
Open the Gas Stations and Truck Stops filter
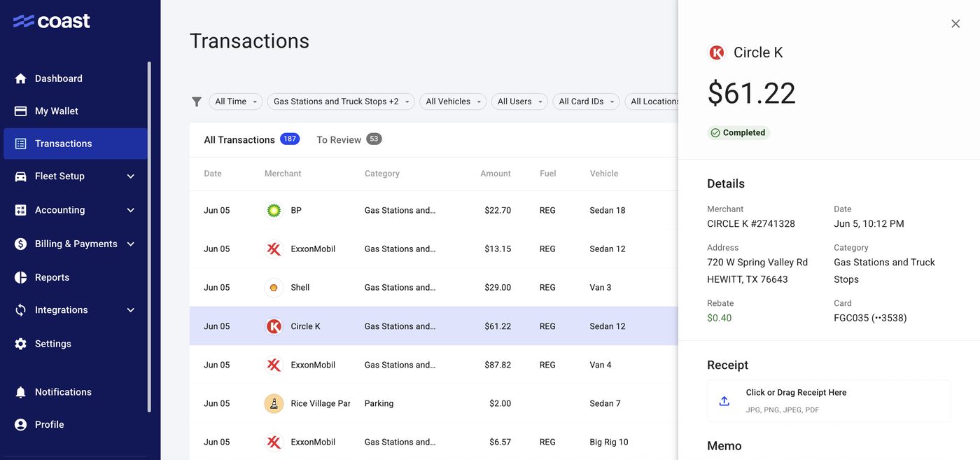(x=341, y=102)
